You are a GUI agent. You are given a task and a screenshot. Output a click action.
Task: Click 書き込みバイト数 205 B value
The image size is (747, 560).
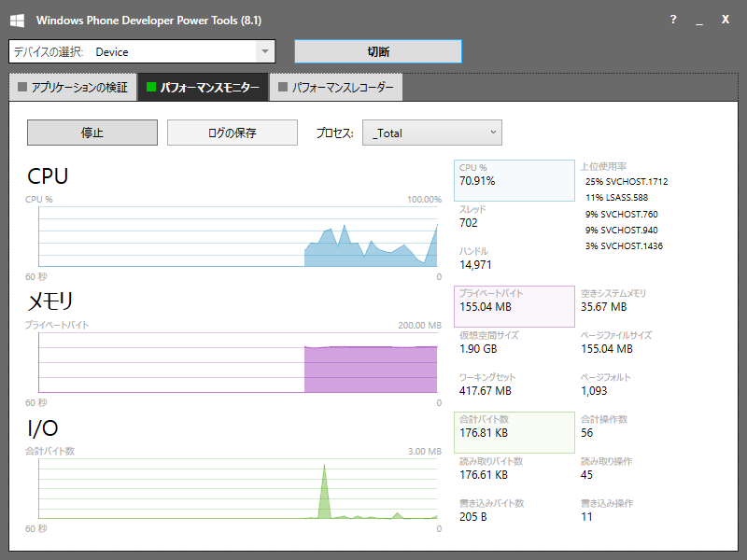click(x=472, y=516)
